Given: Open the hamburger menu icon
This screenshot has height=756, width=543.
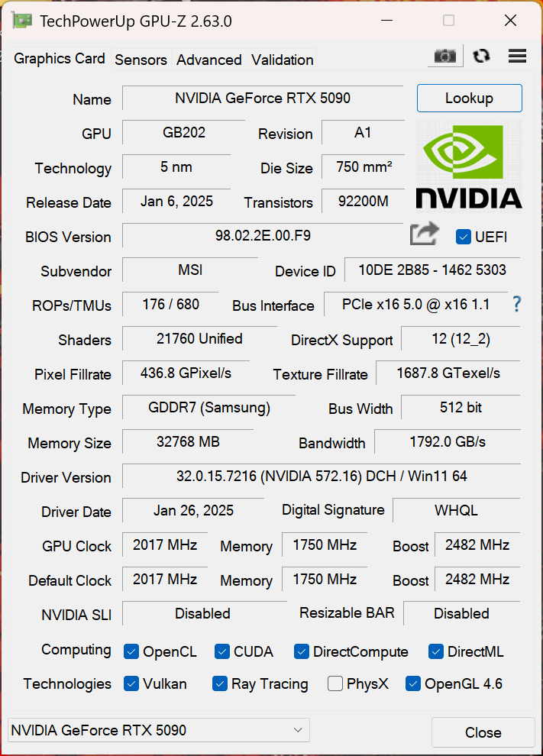Looking at the screenshot, I should point(517,56).
